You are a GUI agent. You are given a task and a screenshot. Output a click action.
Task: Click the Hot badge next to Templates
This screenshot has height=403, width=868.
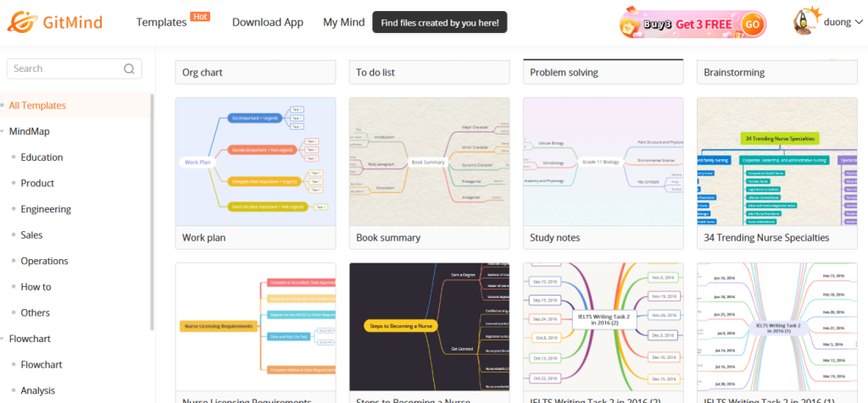coord(200,17)
